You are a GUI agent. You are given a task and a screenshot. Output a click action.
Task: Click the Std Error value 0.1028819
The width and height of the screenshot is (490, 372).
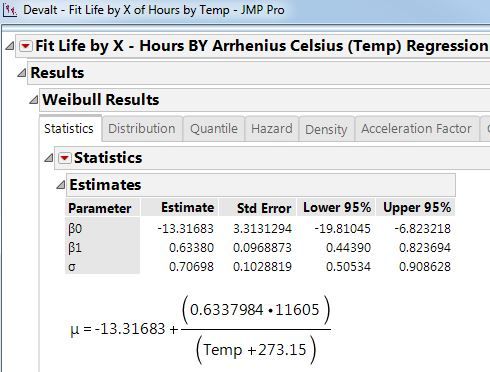tap(262, 267)
